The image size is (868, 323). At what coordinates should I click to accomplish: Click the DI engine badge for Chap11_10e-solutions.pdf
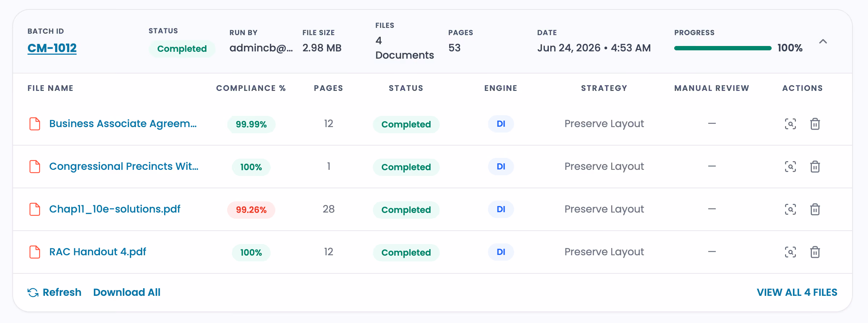click(501, 209)
